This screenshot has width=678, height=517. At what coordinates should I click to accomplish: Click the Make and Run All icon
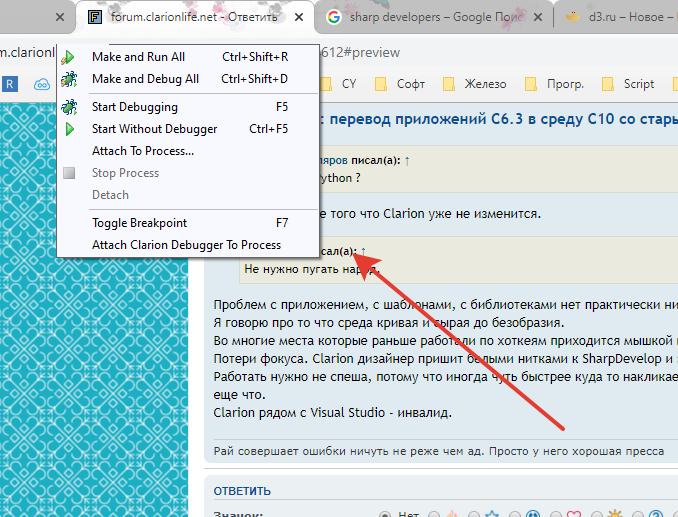point(70,57)
